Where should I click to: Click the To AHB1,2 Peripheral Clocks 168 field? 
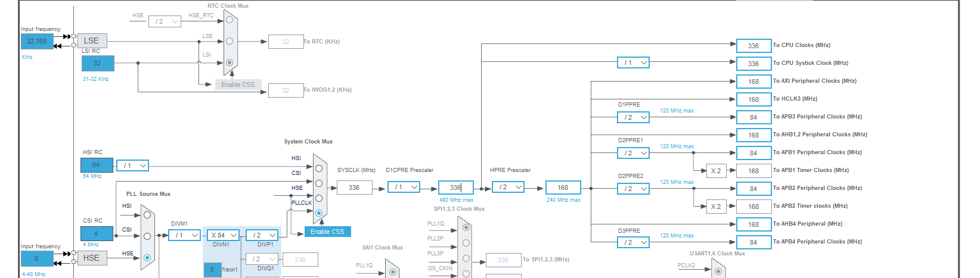(754, 135)
